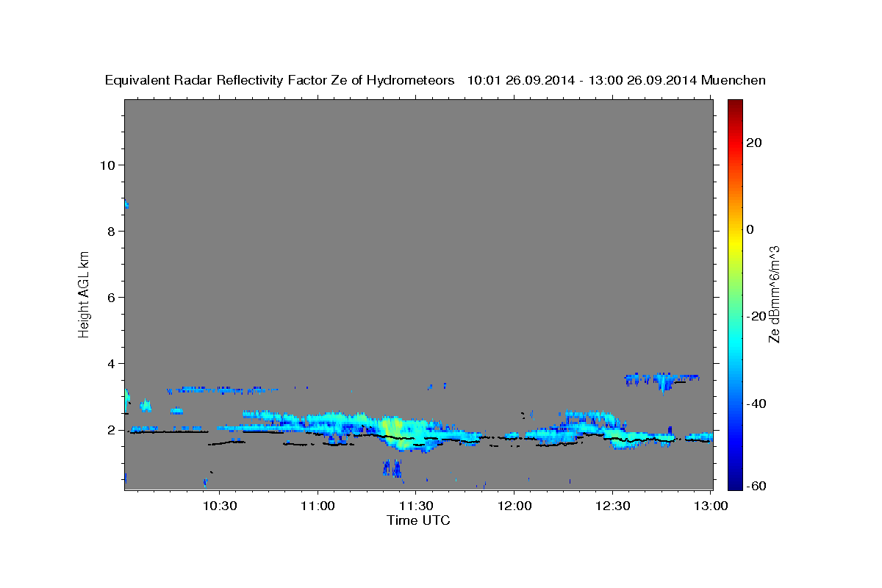Click the colorbar label 20

click(x=754, y=143)
